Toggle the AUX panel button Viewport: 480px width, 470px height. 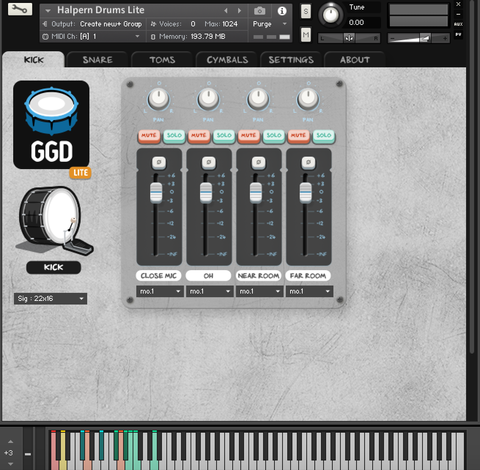458,24
